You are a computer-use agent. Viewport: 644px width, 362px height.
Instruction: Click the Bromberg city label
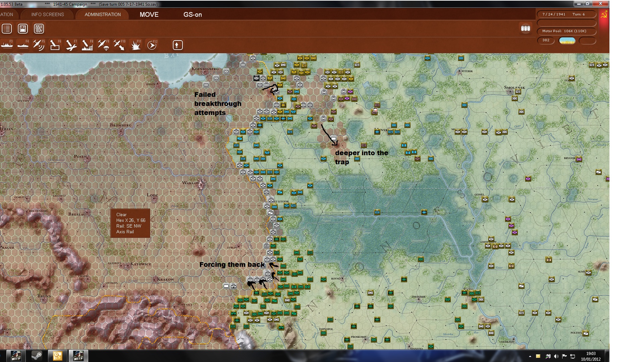(121, 125)
